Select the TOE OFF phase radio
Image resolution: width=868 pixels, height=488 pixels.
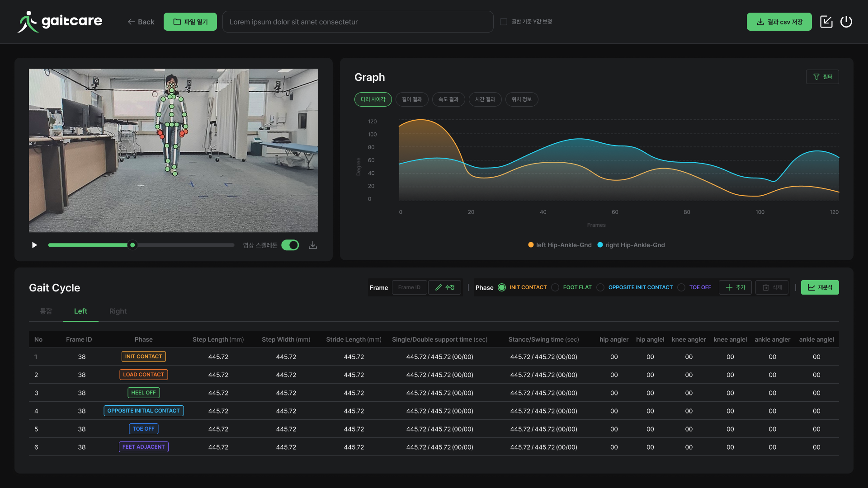click(681, 287)
